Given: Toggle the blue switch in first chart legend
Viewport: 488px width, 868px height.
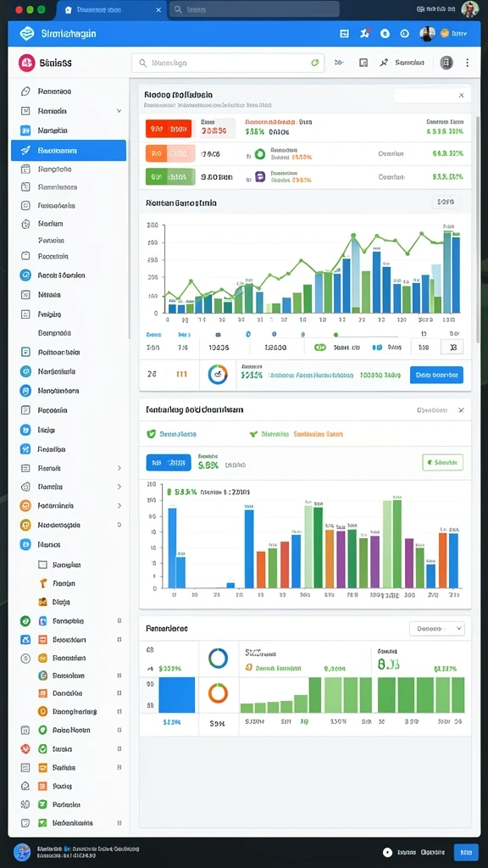Looking at the screenshot, I should click(x=377, y=347).
